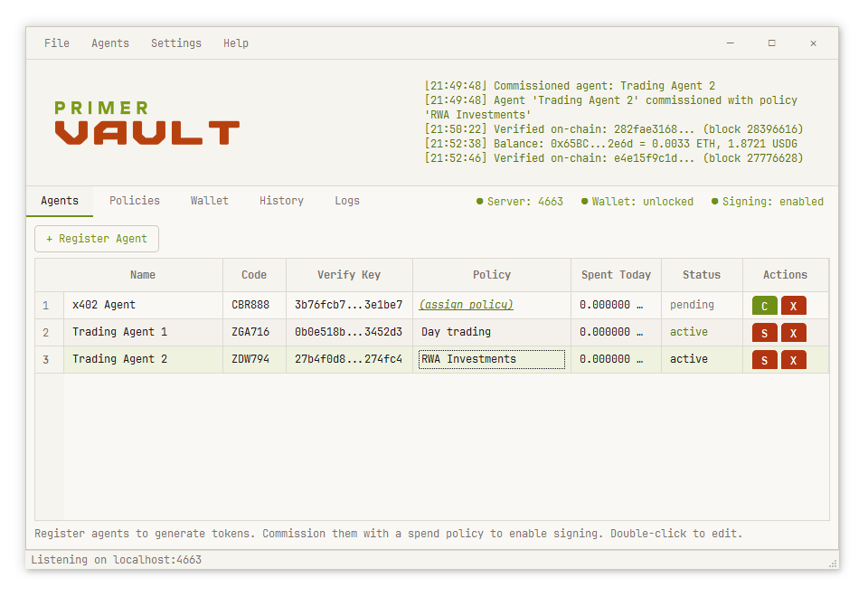Click the code ZDW794
Image resolution: width=868 pixels, height=597 pixels.
(x=250, y=359)
